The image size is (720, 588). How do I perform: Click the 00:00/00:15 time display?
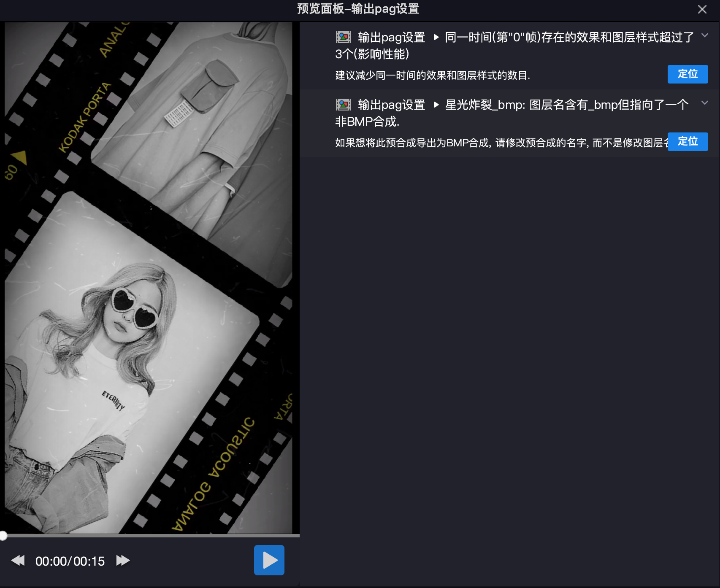click(70, 561)
